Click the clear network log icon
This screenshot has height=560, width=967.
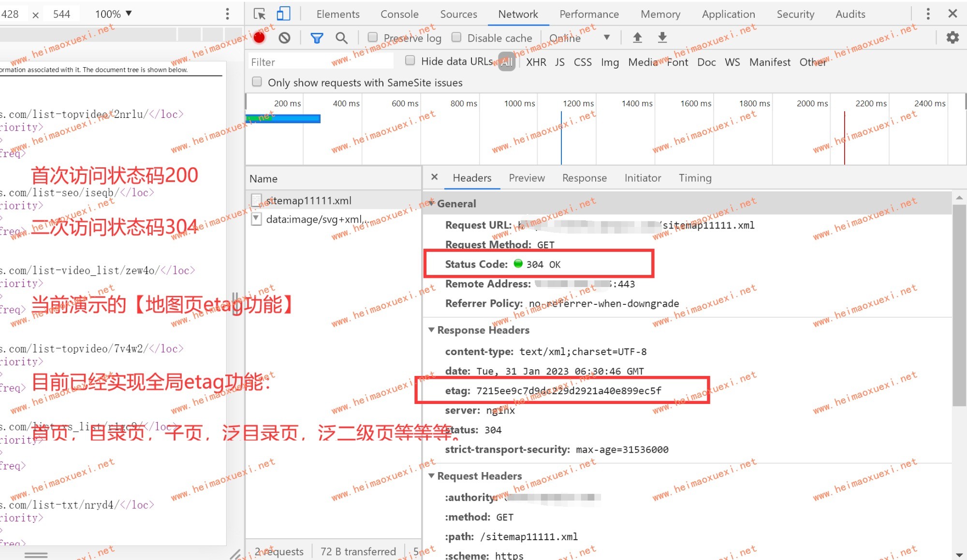click(284, 38)
